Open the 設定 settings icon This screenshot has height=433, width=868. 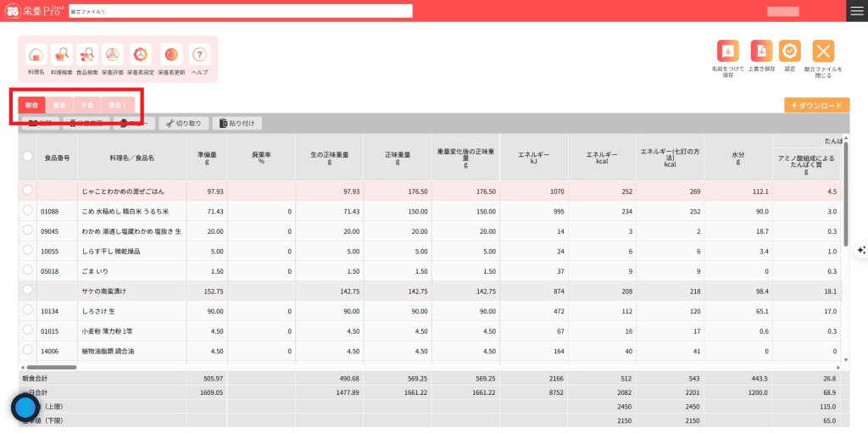[789, 51]
